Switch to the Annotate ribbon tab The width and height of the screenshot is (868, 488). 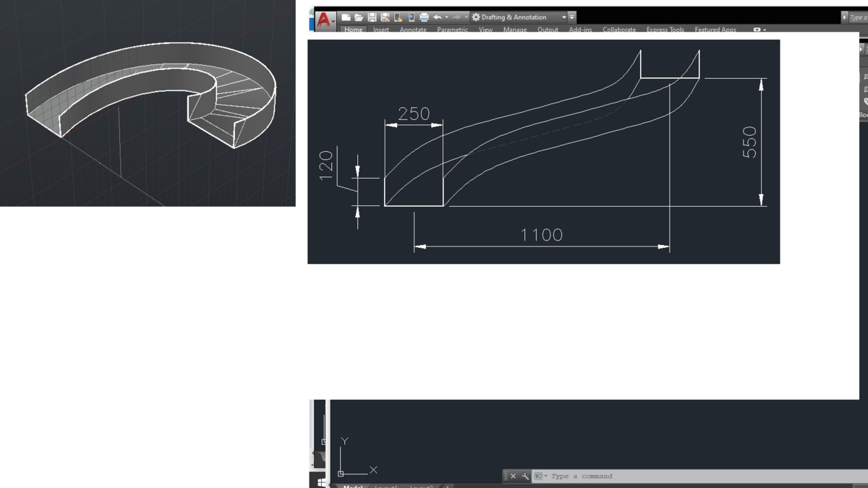coord(413,30)
